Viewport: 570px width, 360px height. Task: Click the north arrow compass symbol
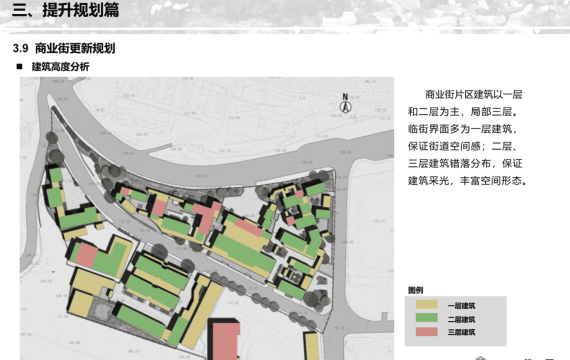[345, 103]
